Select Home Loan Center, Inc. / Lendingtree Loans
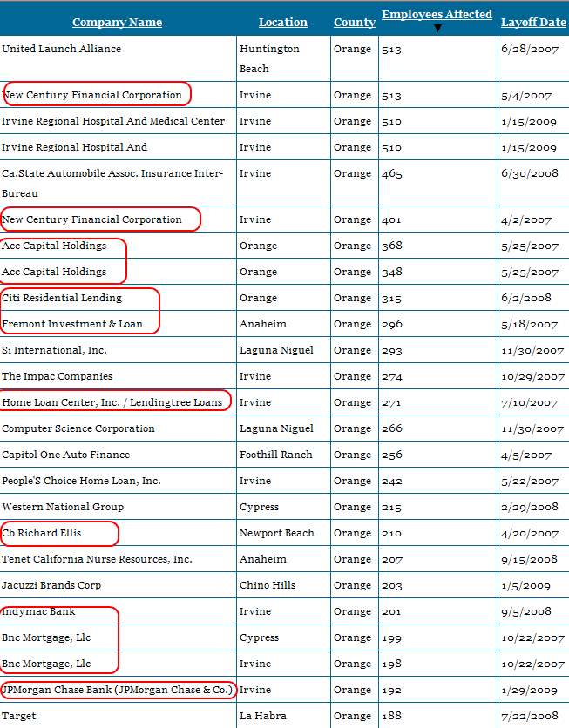Viewport: 569px width, 728px height. click(x=112, y=402)
